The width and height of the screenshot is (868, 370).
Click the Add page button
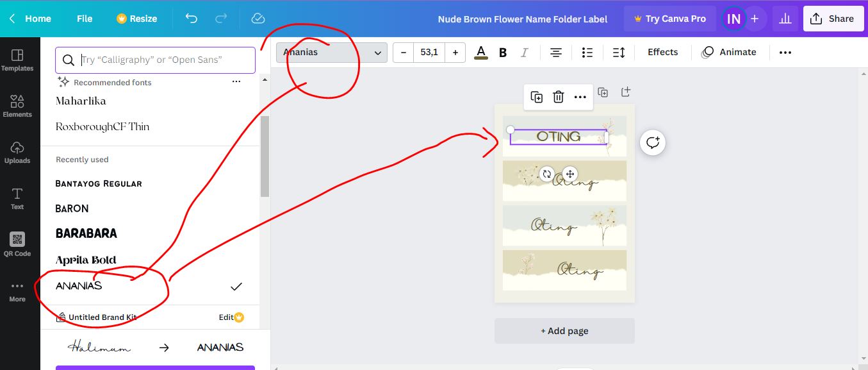coord(564,331)
